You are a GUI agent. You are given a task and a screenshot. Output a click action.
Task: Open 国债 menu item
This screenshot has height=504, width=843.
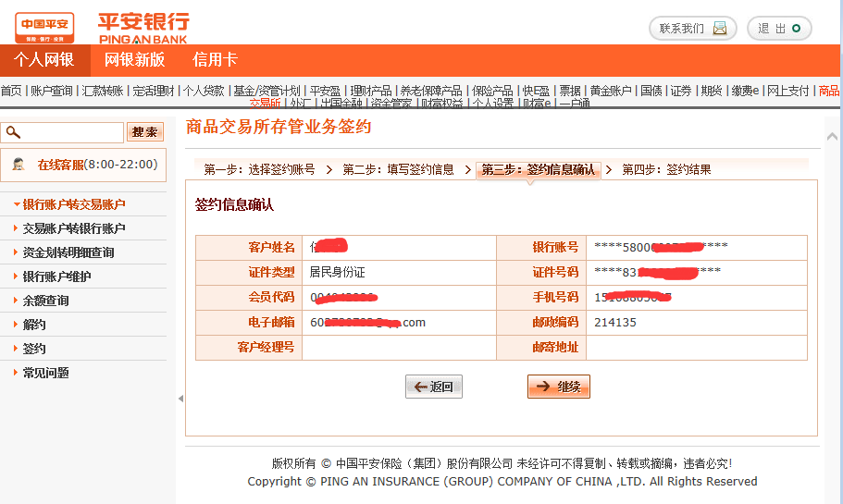point(651,91)
